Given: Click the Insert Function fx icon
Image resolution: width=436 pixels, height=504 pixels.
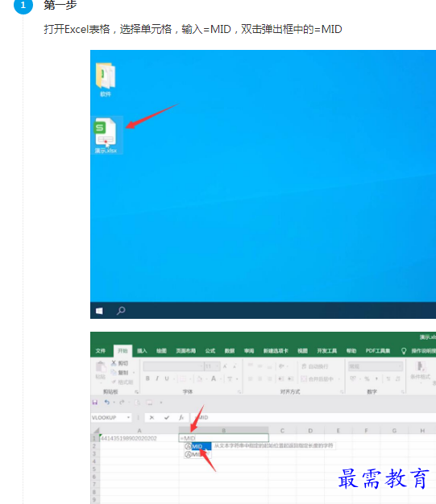Looking at the screenshot, I should 181,417.
